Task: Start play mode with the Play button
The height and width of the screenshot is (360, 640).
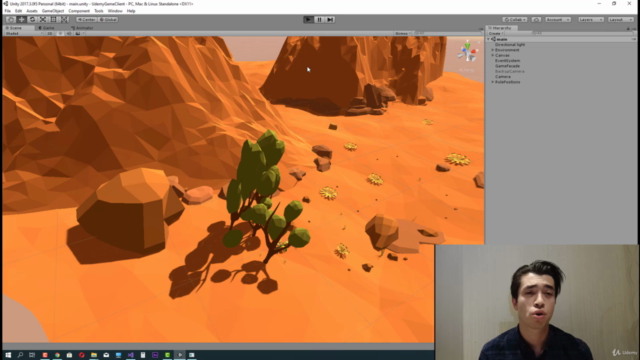Action: pyautogui.click(x=309, y=20)
